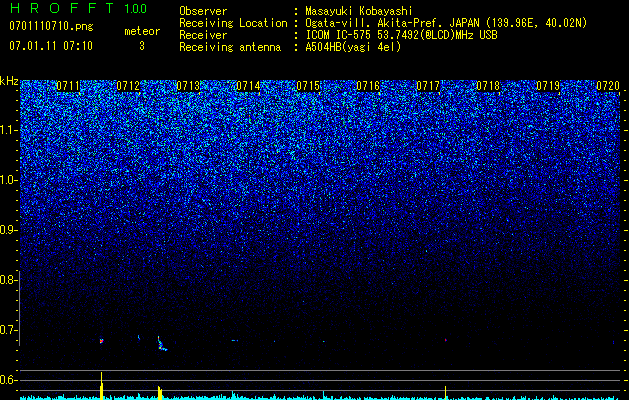The image size is (629, 400).
Task: Click the 0720 time marker
Action: (608, 86)
